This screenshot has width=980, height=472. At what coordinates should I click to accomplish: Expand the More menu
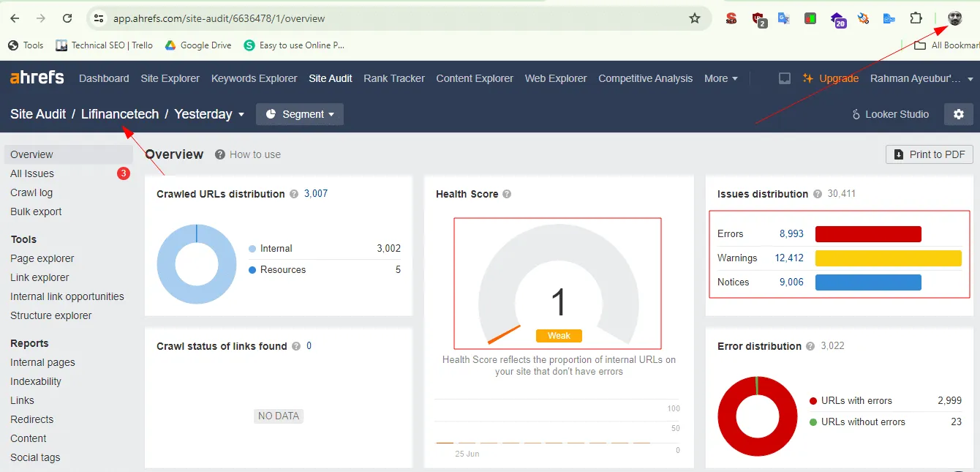[x=721, y=78]
